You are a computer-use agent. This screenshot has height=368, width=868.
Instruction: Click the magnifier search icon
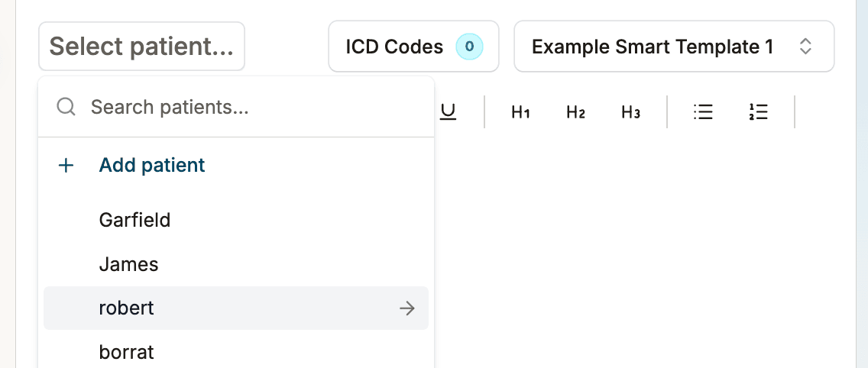point(66,107)
